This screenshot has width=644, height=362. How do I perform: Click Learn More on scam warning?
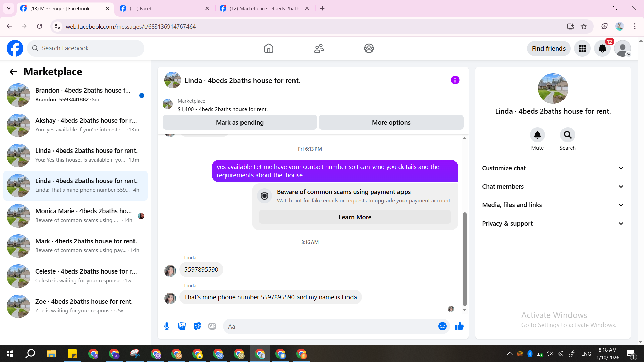click(x=355, y=217)
